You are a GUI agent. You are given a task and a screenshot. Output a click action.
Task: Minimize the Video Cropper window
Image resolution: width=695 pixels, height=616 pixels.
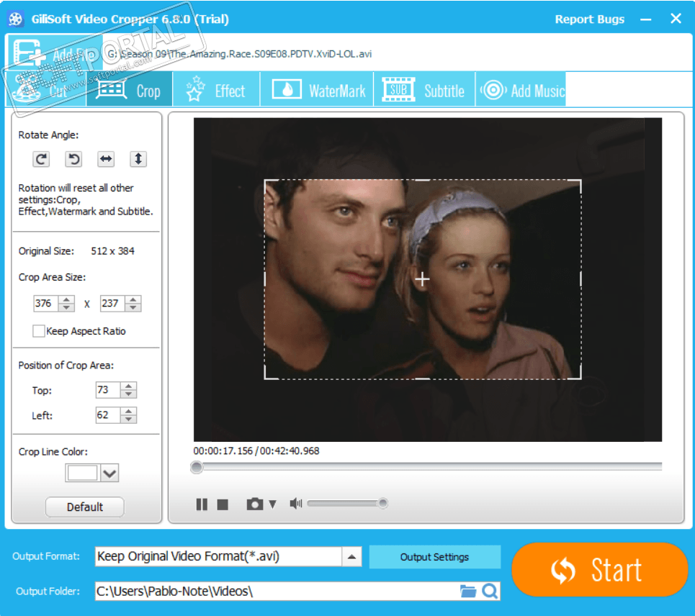(646, 19)
